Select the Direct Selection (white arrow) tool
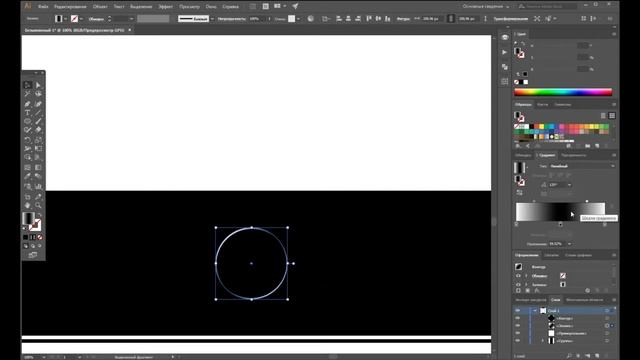 click(38, 85)
